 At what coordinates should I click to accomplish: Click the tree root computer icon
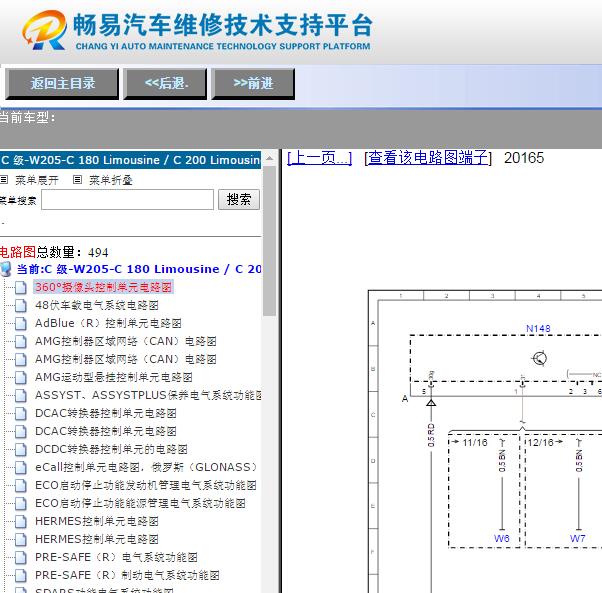click(5, 269)
